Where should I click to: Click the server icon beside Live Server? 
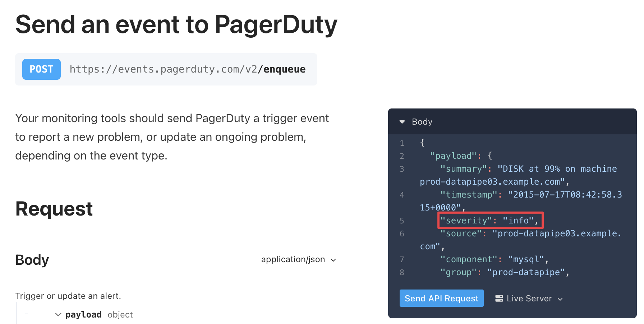click(499, 298)
